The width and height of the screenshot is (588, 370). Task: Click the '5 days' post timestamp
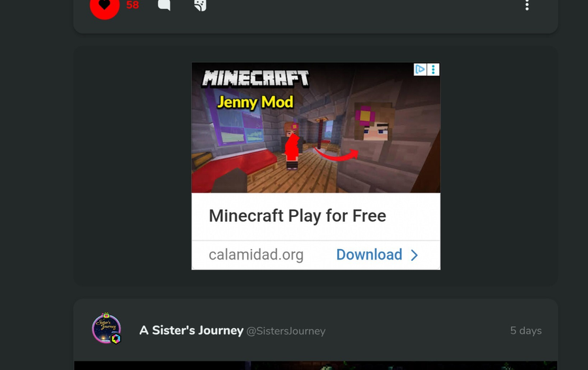pos(526,331)
